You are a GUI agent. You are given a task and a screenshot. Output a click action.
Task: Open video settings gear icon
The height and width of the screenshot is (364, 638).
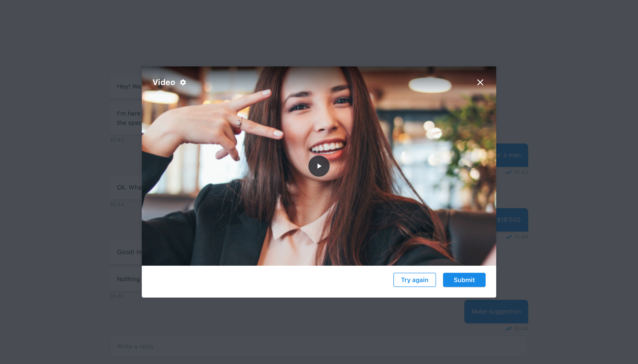tap(183, 82)
